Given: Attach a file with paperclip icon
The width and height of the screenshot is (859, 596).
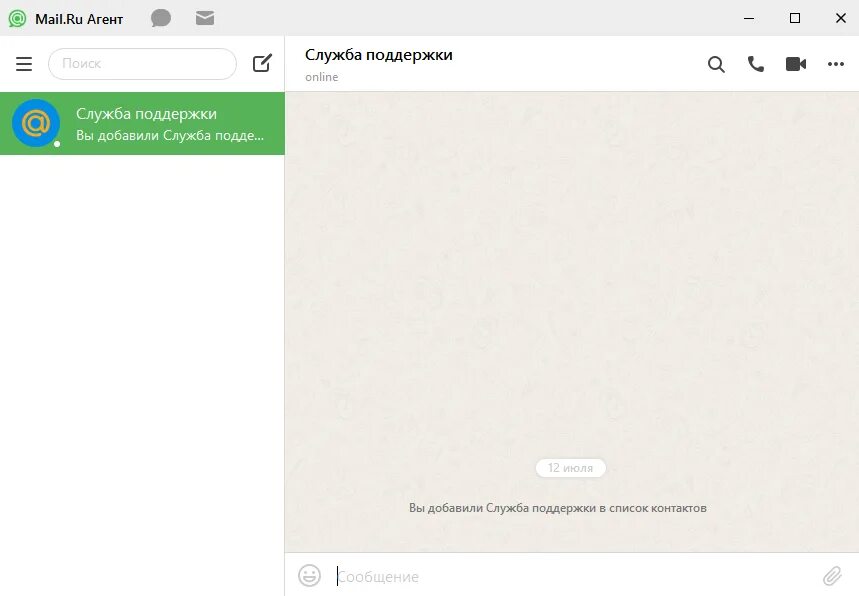Looking at the screenshot, I should click(832, 576).
